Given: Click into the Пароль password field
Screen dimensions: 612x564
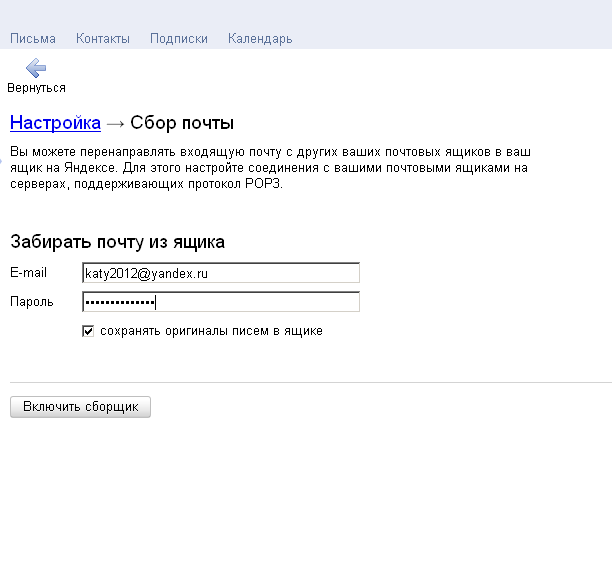Looking at the screenshot, I should coord(221,302).
